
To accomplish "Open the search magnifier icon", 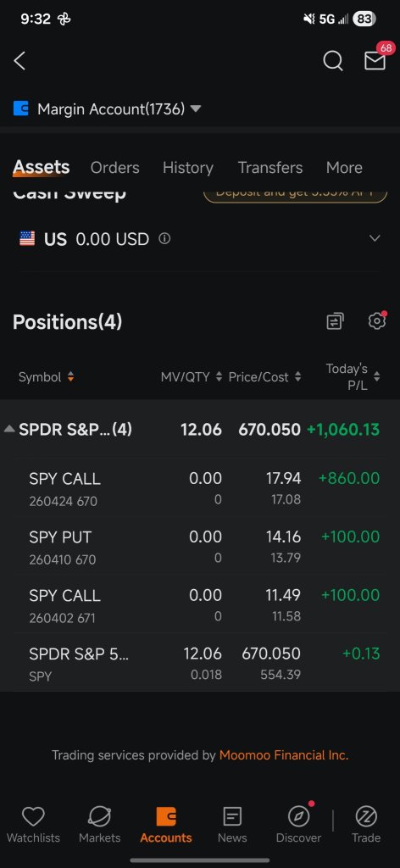I will tap(332, 61).
